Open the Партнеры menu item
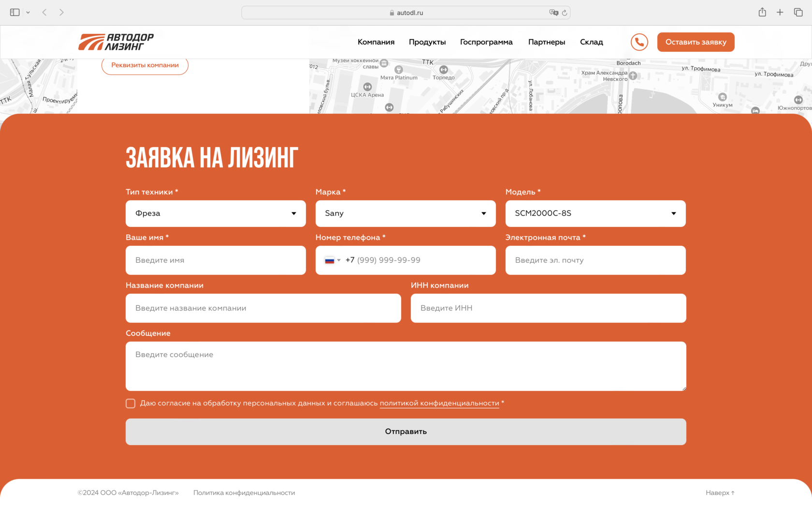The height and width of the screenshot is (508, 812). point(547,42)
